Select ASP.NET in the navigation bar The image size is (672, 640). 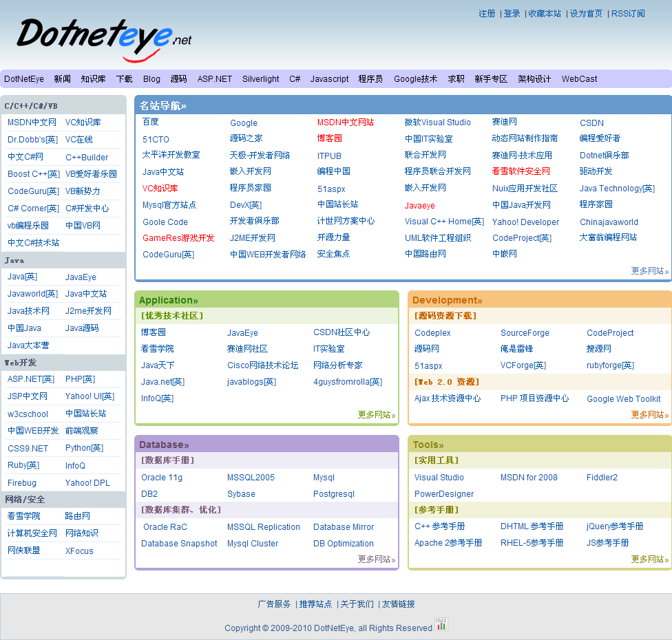(x=214, y=79)
